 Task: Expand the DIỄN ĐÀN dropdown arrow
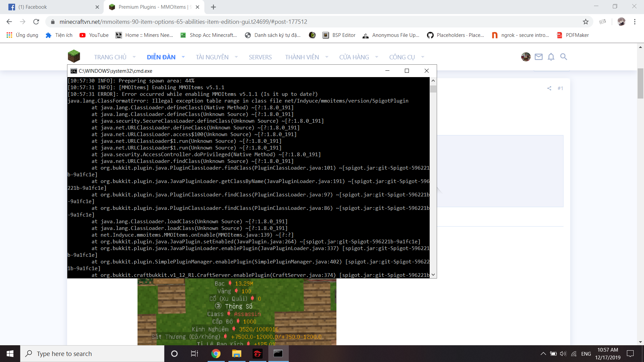click(x=183, y=57)
